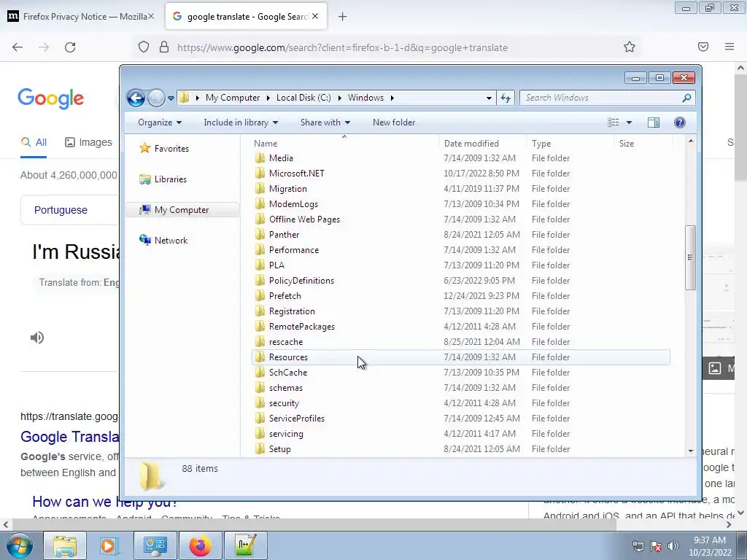Viewport: 747px width, 560px height.
Task: Select Libraries in navigation pane
Action: click(163, 179)
